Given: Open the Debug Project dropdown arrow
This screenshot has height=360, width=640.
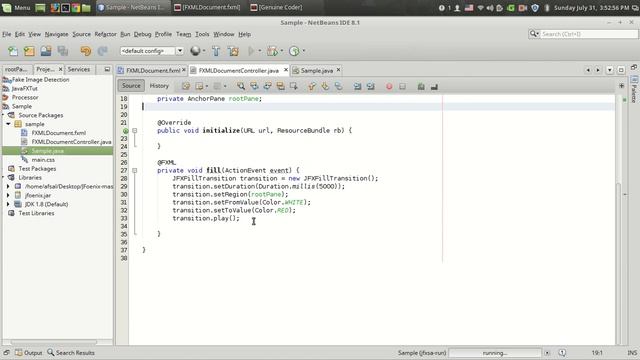Looking at the screenshot, I should 282,51.
